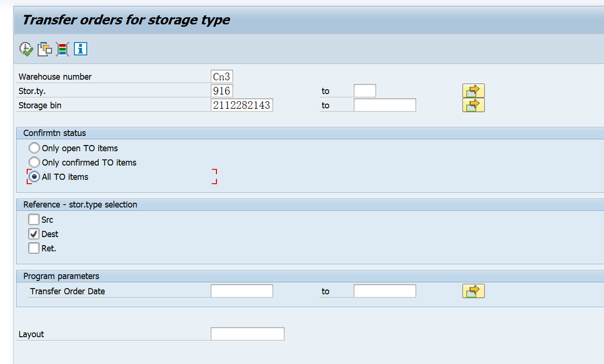Click the Layout label

[31, 334]
